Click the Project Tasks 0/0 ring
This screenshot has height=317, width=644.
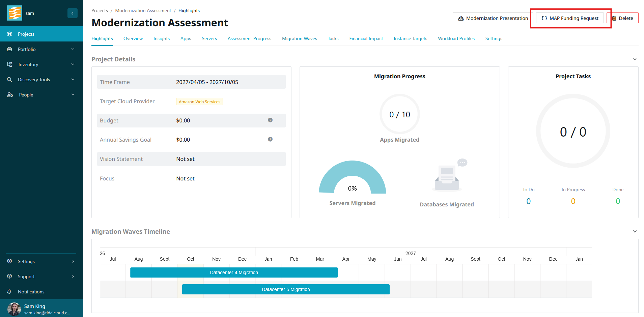tap(573, 131)
